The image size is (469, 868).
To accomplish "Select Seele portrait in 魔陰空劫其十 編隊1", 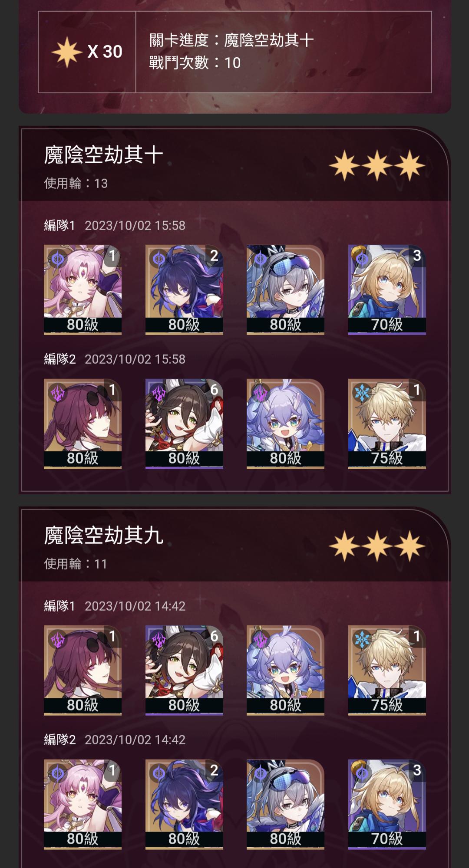I will tap(184, 289).
